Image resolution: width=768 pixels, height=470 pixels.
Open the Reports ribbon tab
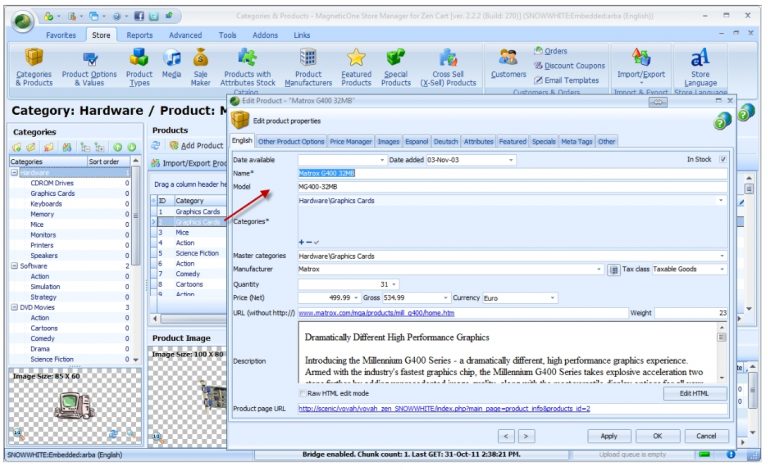[139, 35]
